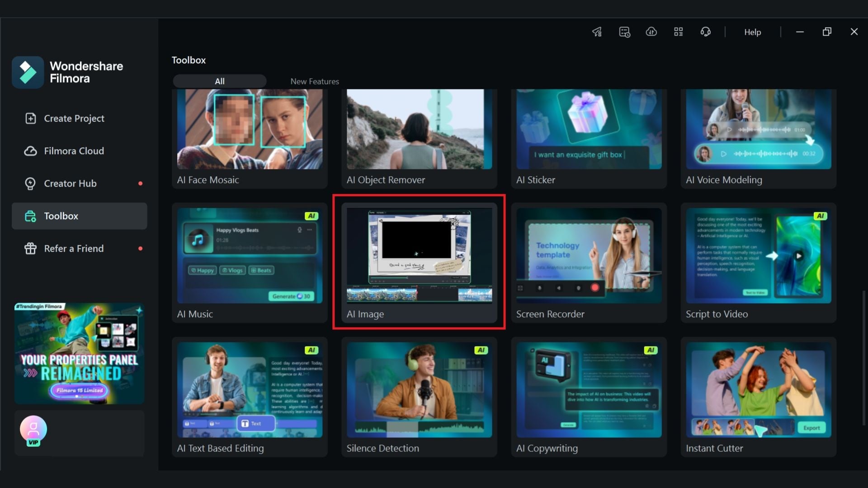This screenshot has width=868, height=488.
Task: Select the Toolbox icon in sidebar
Action: point(30,216)
